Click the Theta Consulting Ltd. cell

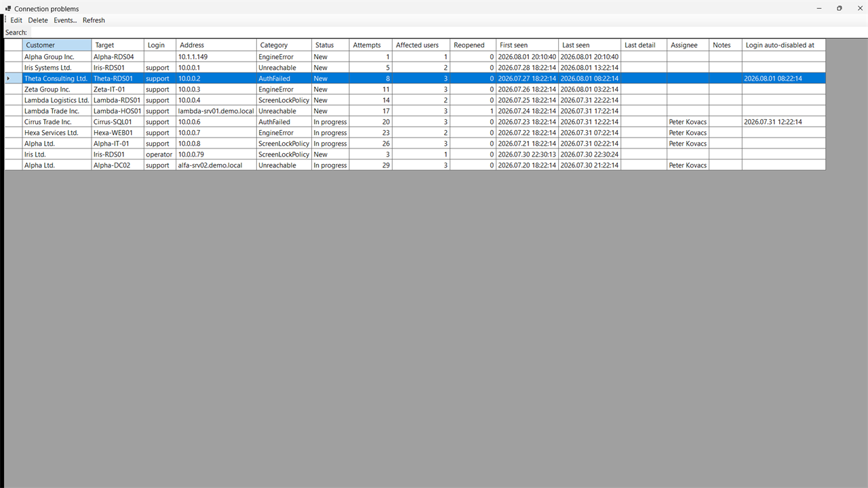[57, 79]
